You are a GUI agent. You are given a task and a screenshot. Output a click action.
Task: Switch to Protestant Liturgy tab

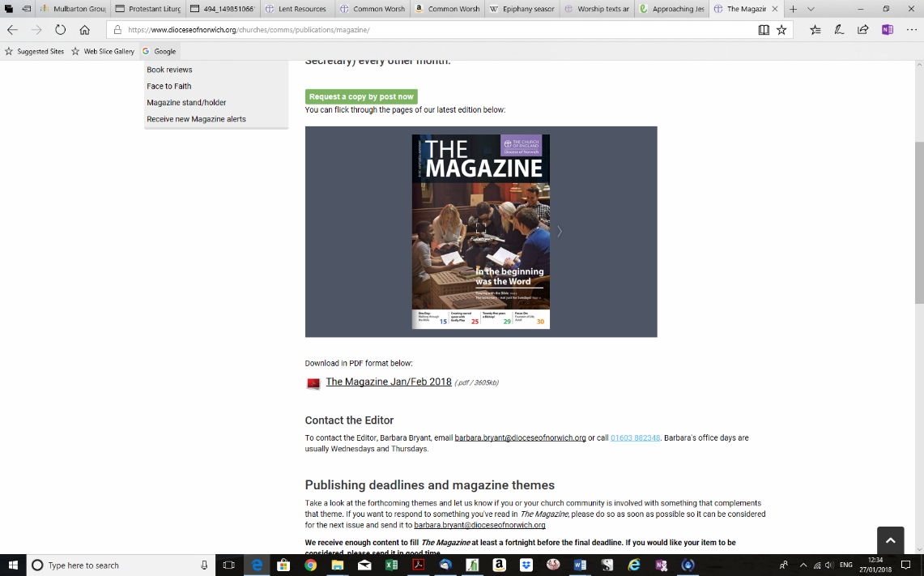[x=148, y=9]
